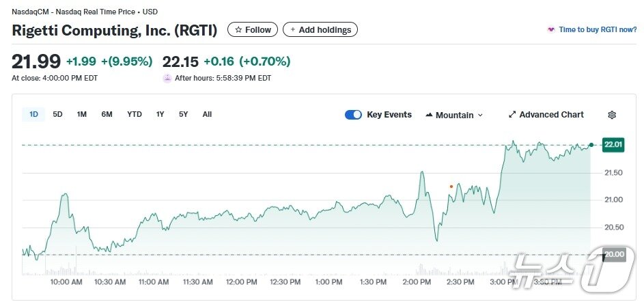
Task: Click the Follow star button
Action: pos(253,30)
